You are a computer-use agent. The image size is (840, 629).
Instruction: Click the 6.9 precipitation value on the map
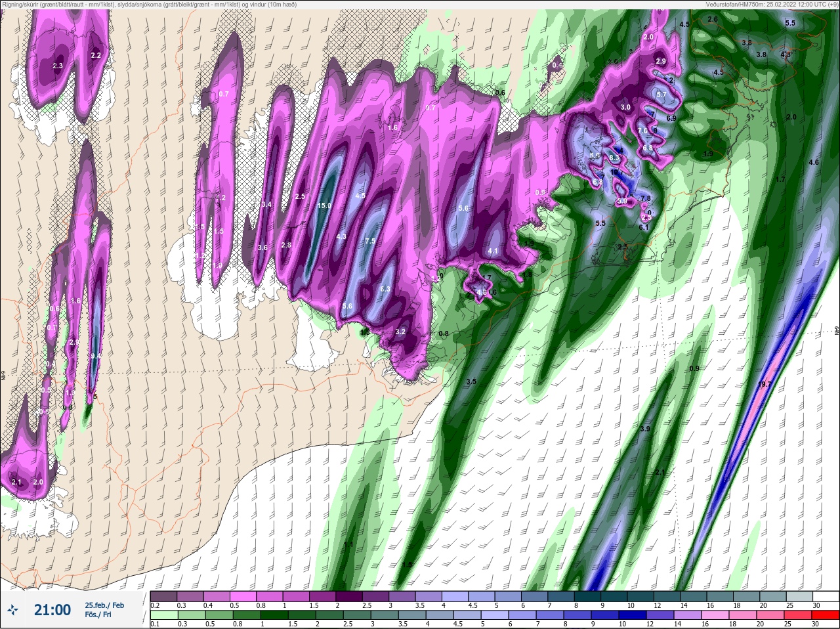pos(671,118)
